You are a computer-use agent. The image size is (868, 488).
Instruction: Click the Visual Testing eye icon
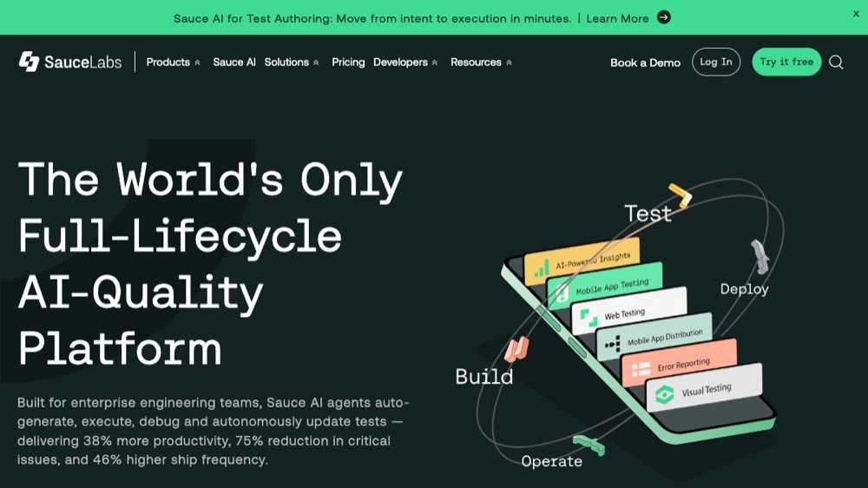[x=664, y=394]
